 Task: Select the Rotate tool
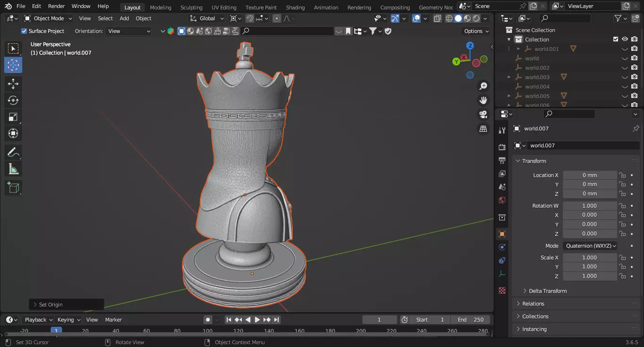[13, 100]
